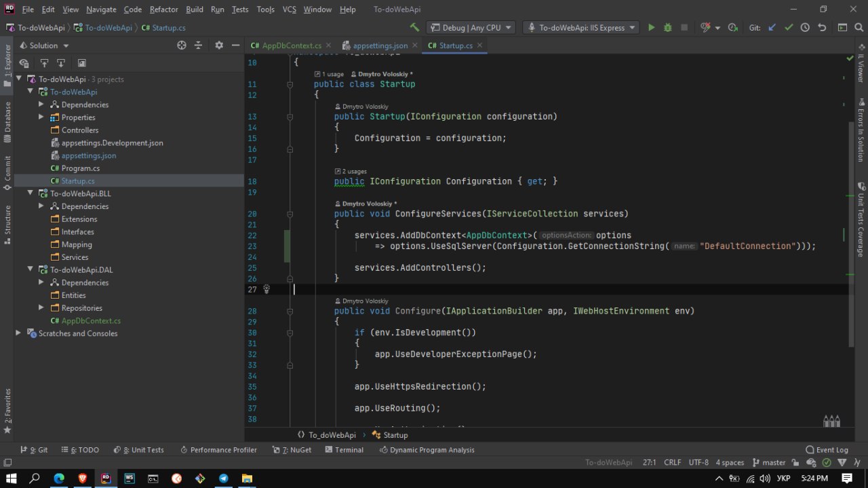Viewport: 868px width, 488px height.
Task: Open the Commit side tool window
Action: tap(7, 173)
